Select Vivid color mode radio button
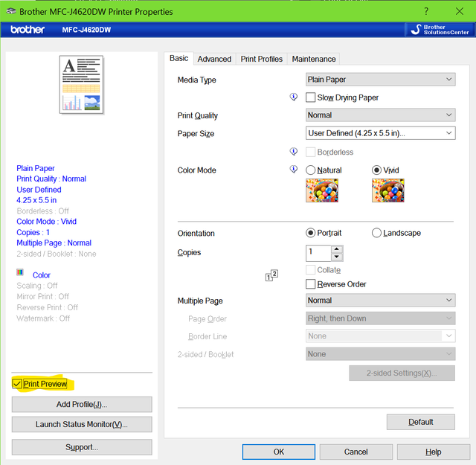 point(376,170)
